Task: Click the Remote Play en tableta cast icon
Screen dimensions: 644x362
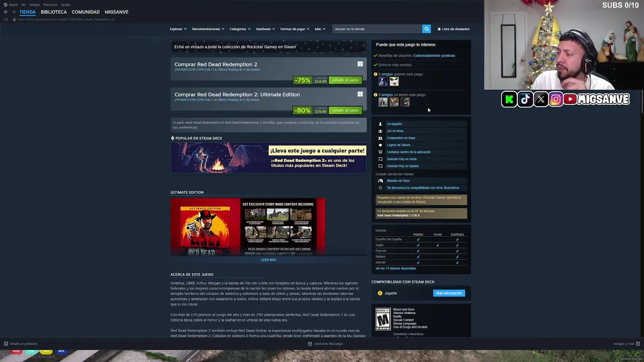Action: pyautogui.click(x=380, y=166)
